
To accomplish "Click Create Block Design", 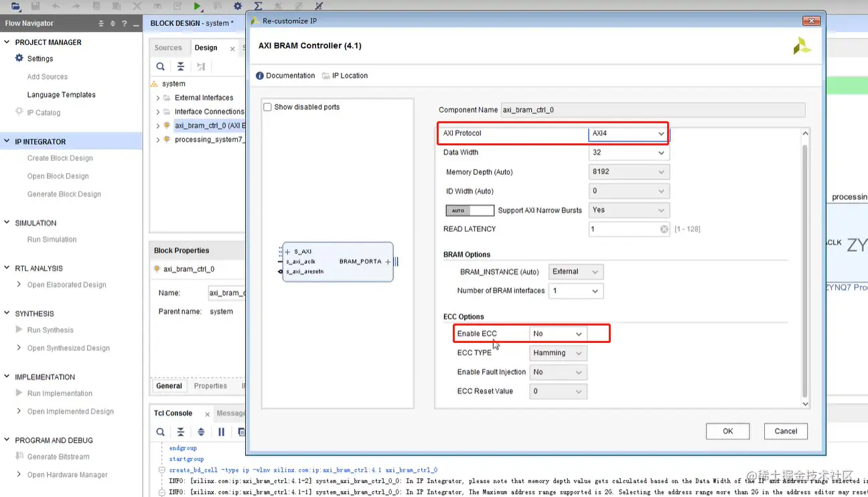I will tap(60, 158).
